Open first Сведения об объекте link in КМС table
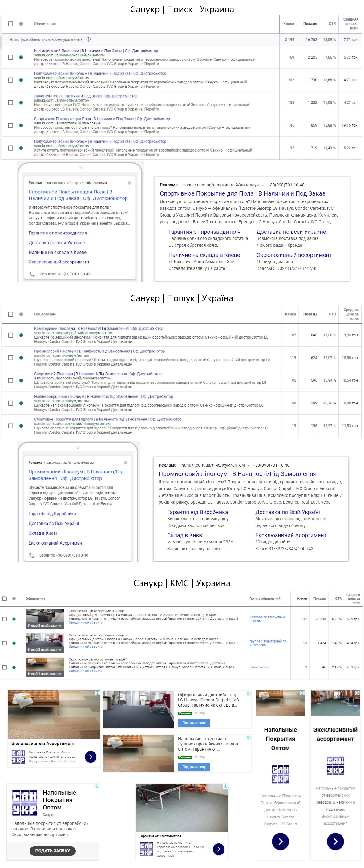The image size is (364, 868). click(x=86, y=623)
